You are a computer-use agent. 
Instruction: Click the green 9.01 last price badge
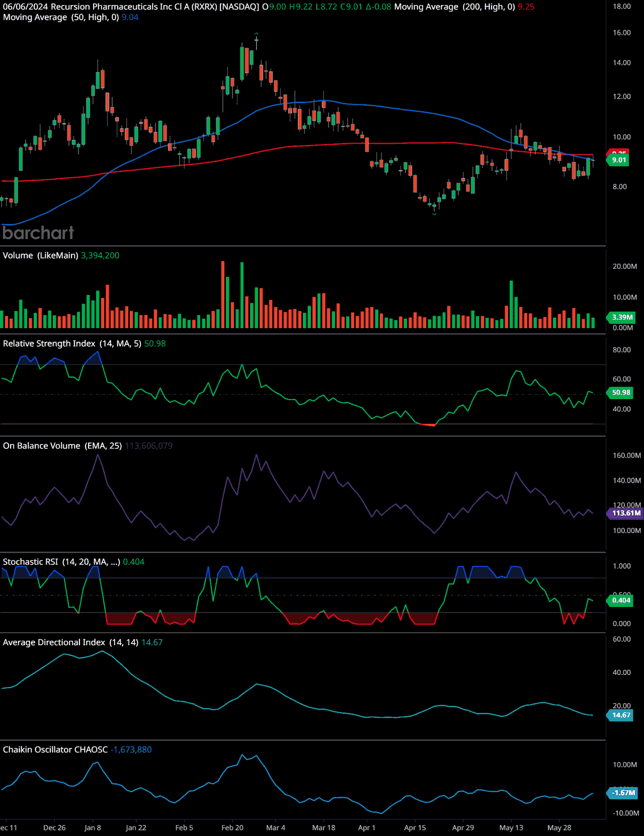coord(619,160)
